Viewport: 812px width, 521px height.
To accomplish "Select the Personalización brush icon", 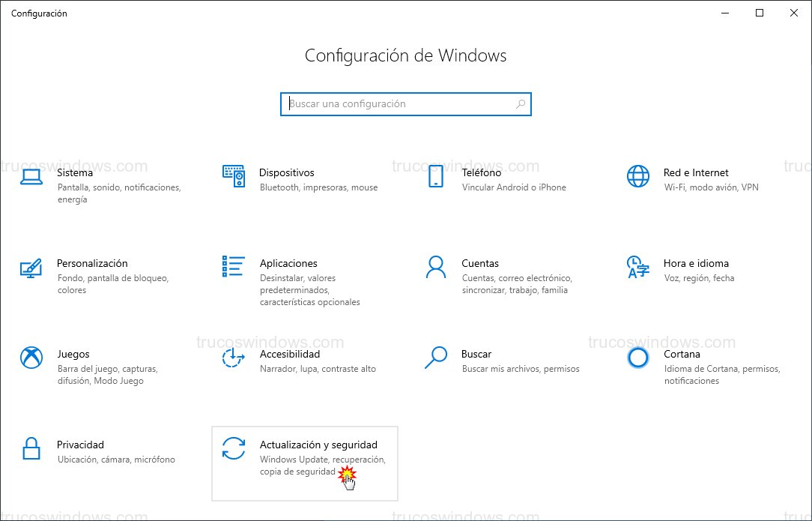I will point(31,268).
